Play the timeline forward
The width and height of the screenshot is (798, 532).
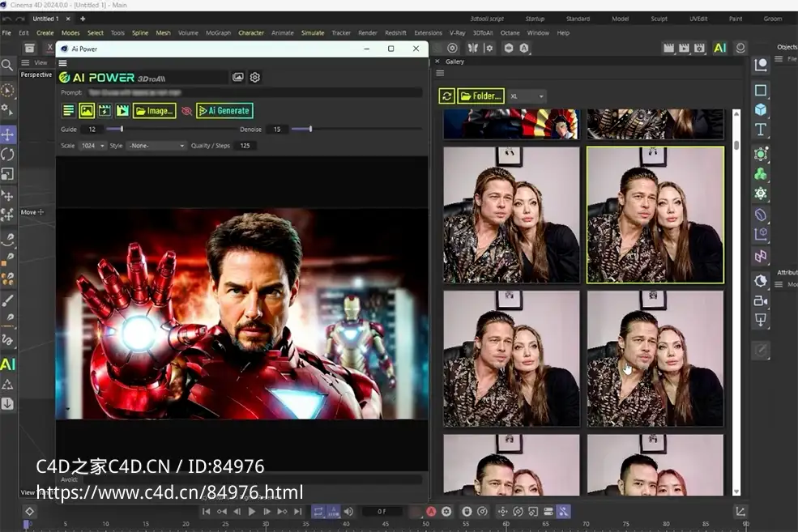[252, 512]
